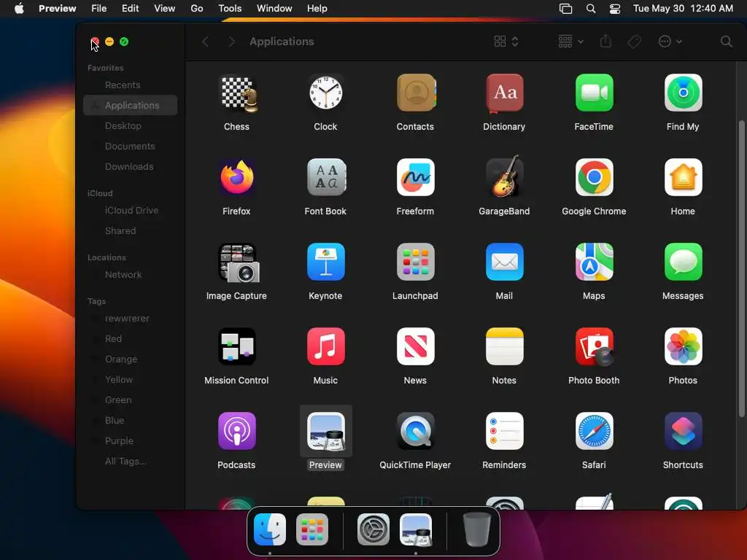Click the Mission Control app icon
The image size is (747, 560).
[x=237, y=346]
